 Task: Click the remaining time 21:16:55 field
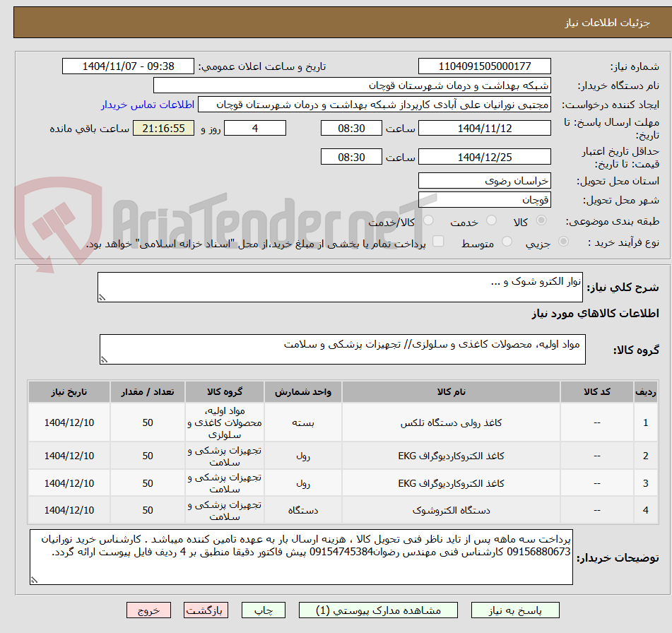point(163,128)
